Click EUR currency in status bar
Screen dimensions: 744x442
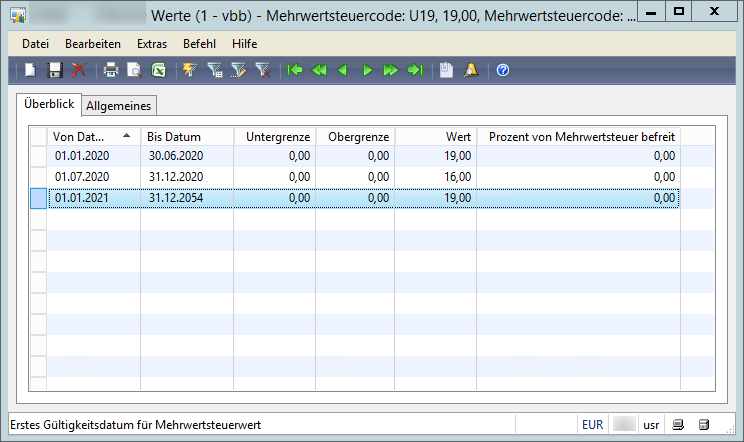[593, 424]
